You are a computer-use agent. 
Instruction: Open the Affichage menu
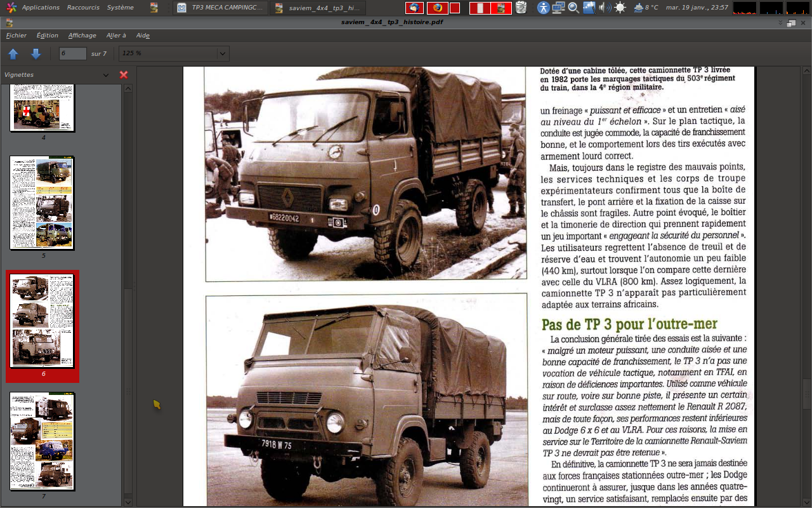(x=82, y=36)
